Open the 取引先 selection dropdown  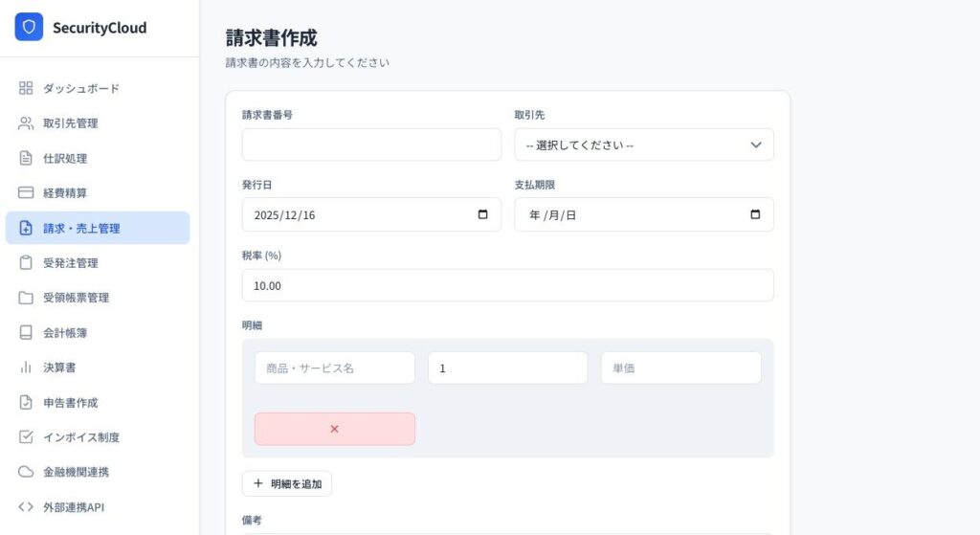pyautogui.click(x=643, y=145)
